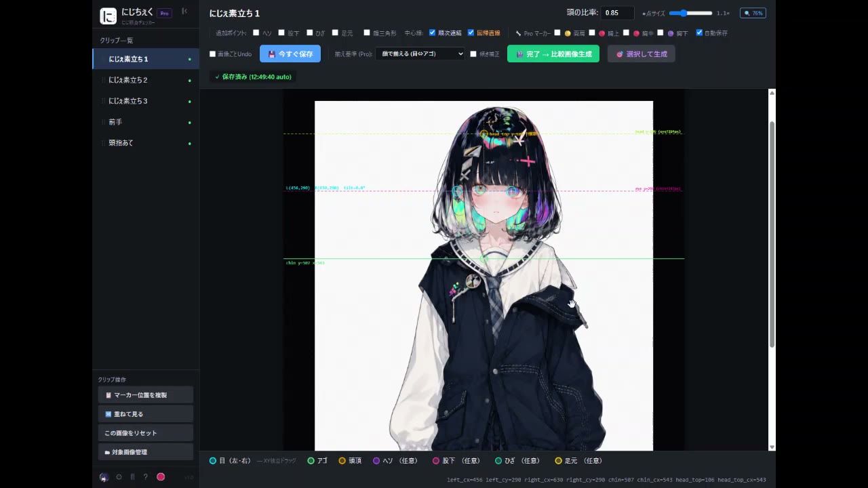The width and height of the screenshot is (868, 488).
Task: Select the 頭頂 head-top marker legend circle
Action: (342, 461)
